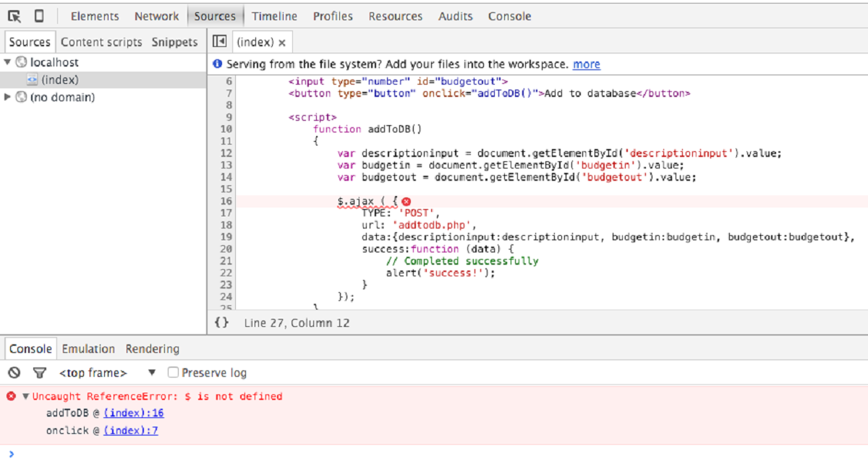Follow the (index):16 stack trace link
Screen dimensions: 868x468
[x=134, y=413]
